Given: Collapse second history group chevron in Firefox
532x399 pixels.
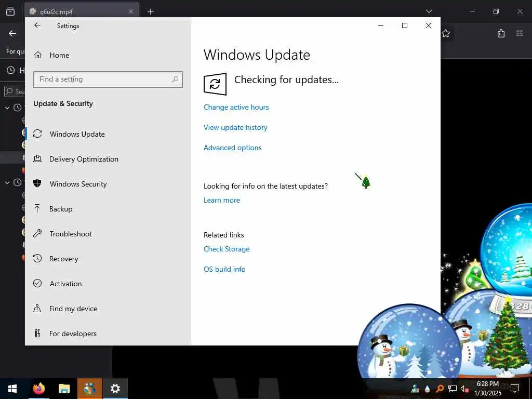Looking at the screenshot, I should (7, 182).
